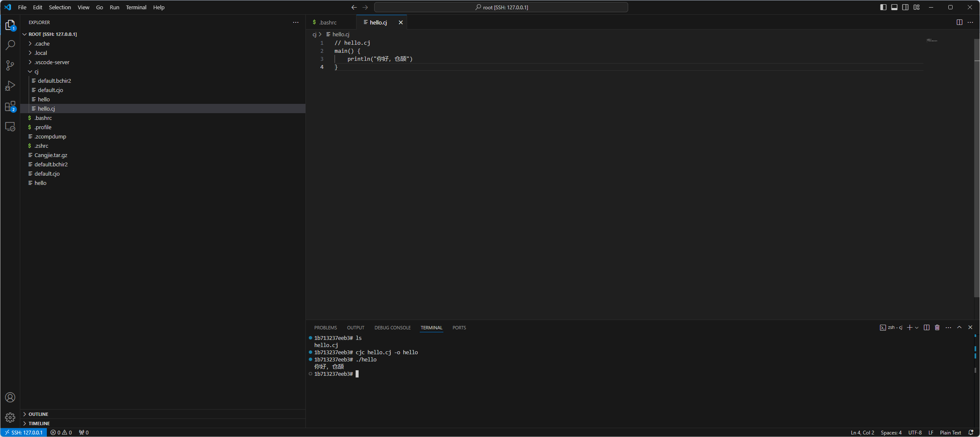Toggle Primary Side Bar visibility

(x=883, y=7)
